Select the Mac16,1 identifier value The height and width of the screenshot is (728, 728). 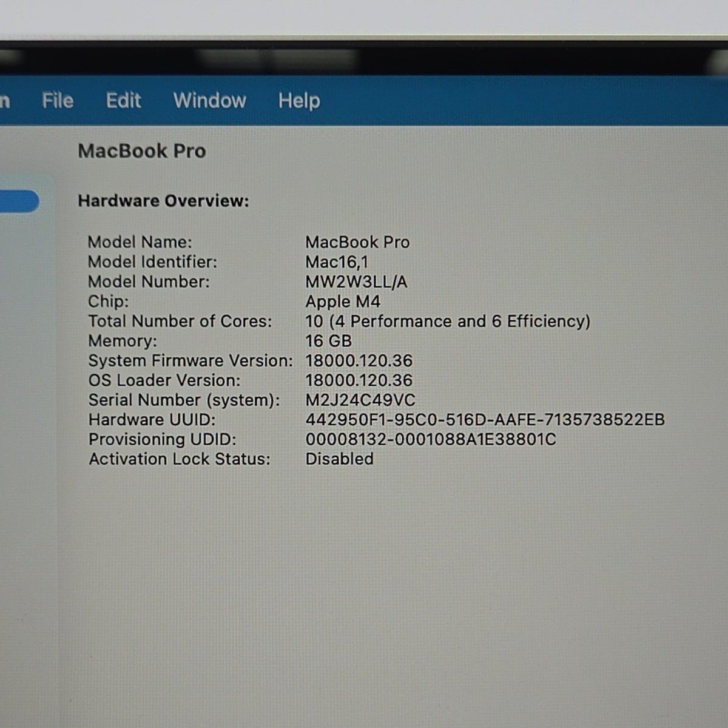[337, 262]
